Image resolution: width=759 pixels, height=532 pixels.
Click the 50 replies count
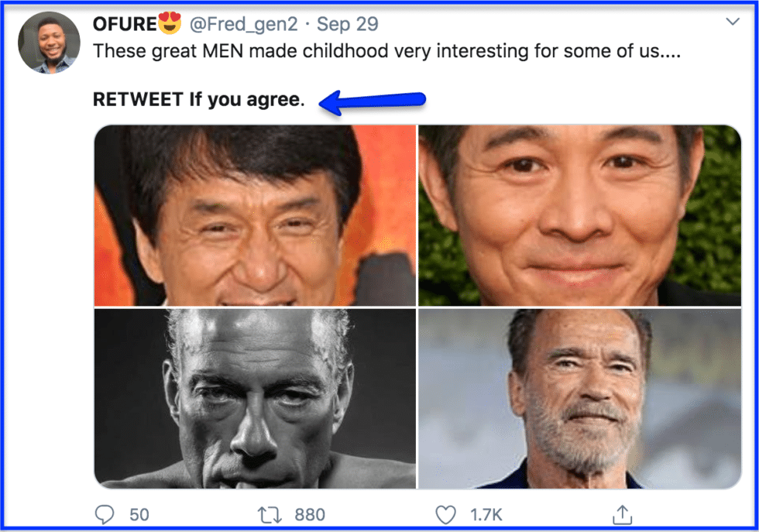[139, 514]
